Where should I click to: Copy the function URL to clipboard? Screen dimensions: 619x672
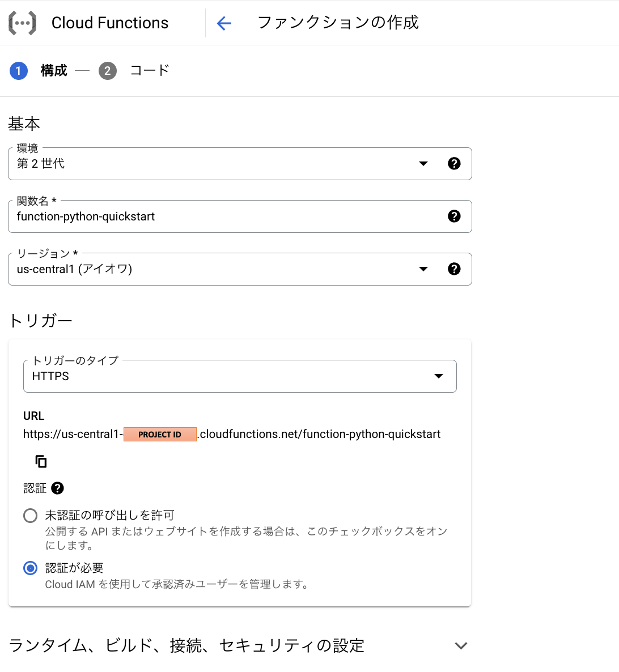[x=41, y=462]
